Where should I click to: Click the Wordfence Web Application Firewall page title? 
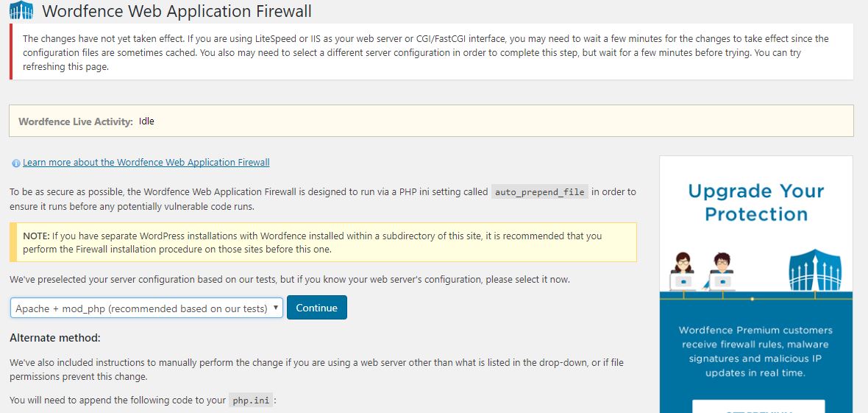tap(177, 10)
